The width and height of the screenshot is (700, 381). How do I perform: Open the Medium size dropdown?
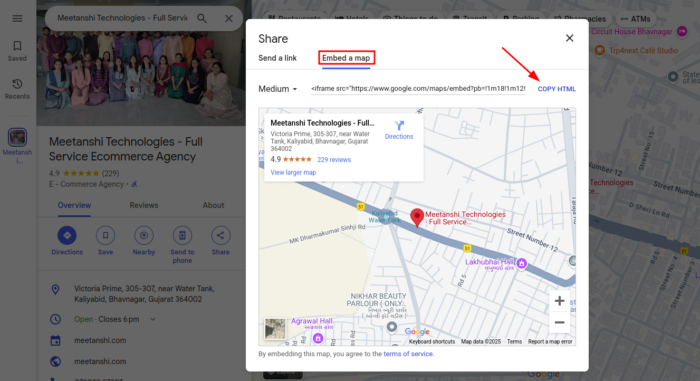tap(277, 89)
